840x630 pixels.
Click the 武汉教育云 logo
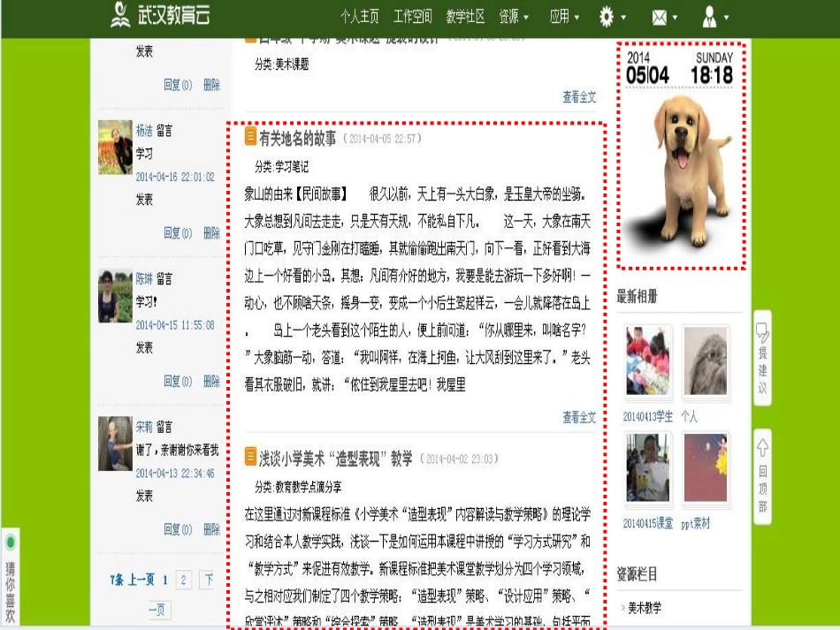(x=160, y=15)
